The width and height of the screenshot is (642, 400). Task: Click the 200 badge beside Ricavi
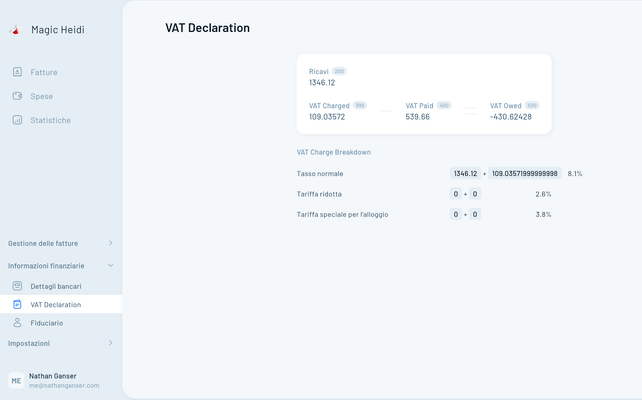click(339, 71)
